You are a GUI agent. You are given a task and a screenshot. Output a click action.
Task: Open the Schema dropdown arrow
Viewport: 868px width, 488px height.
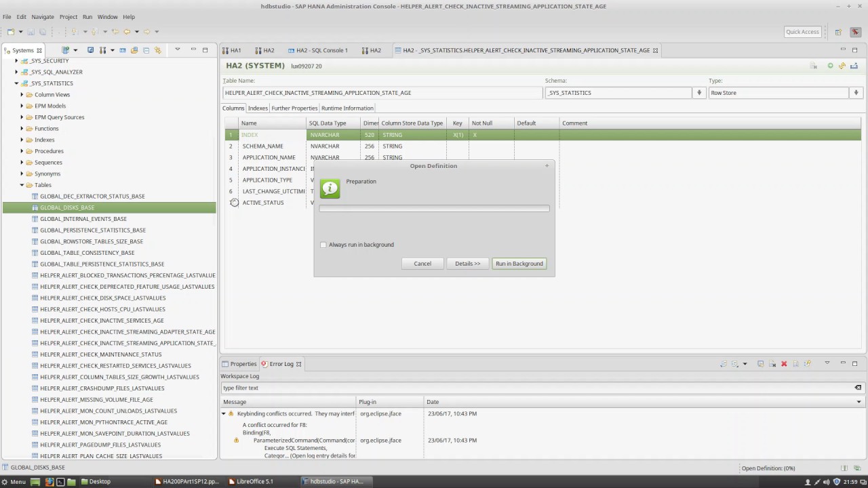(699, 93)
